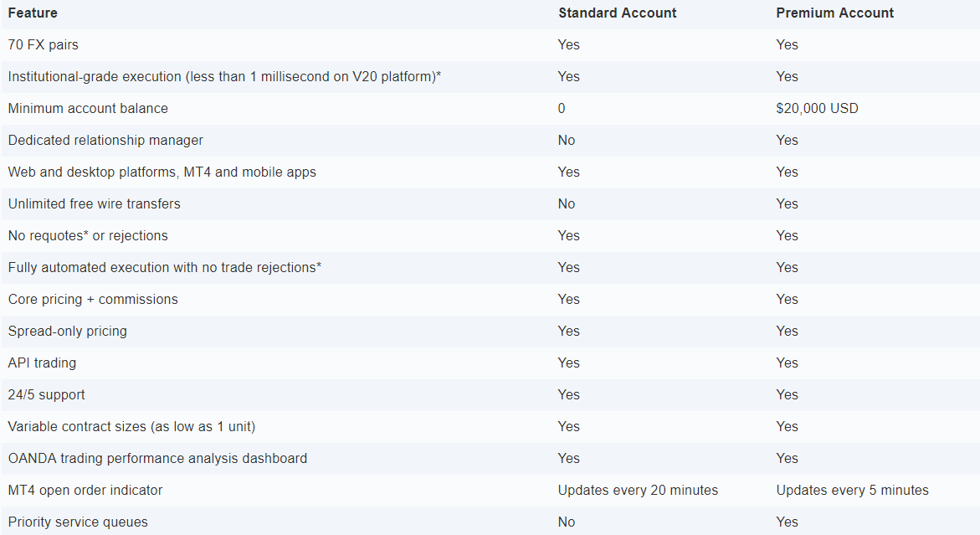Click Core pricing + commissions label
This screenshot has width=980, height=535.
tap(93, 300)
